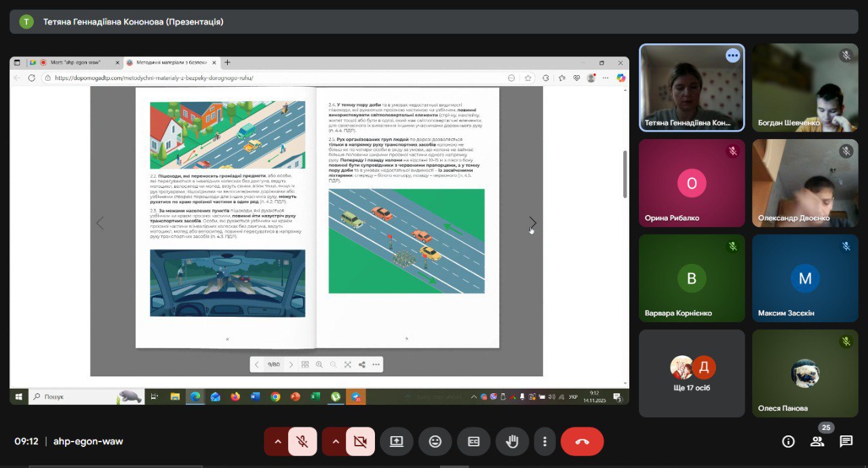Open the people panel showing 25 participants
This screenshot has width=868, height=468.
[x=817, y=442]
